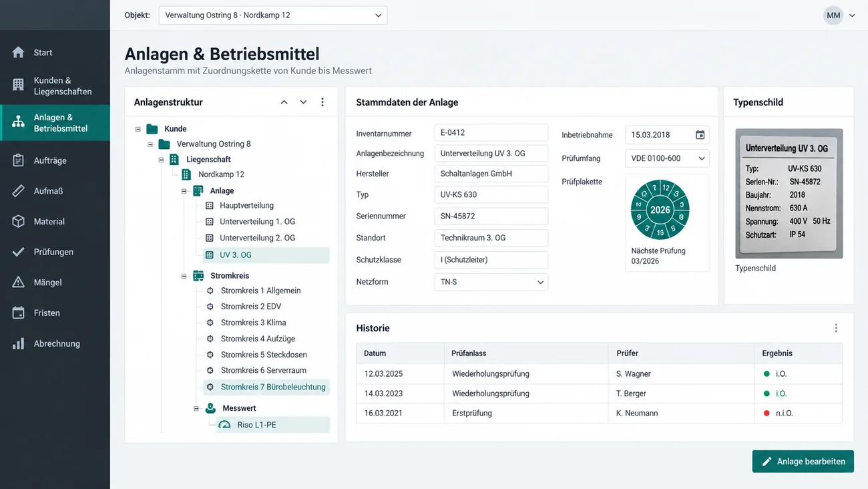Click the Messwert node icon

coord(210,408)
